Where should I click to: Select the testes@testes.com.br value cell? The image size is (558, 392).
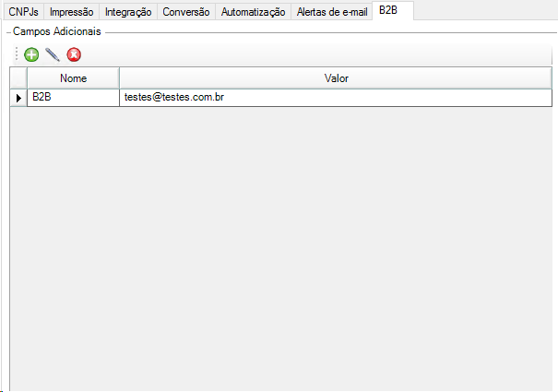[336, 98]
